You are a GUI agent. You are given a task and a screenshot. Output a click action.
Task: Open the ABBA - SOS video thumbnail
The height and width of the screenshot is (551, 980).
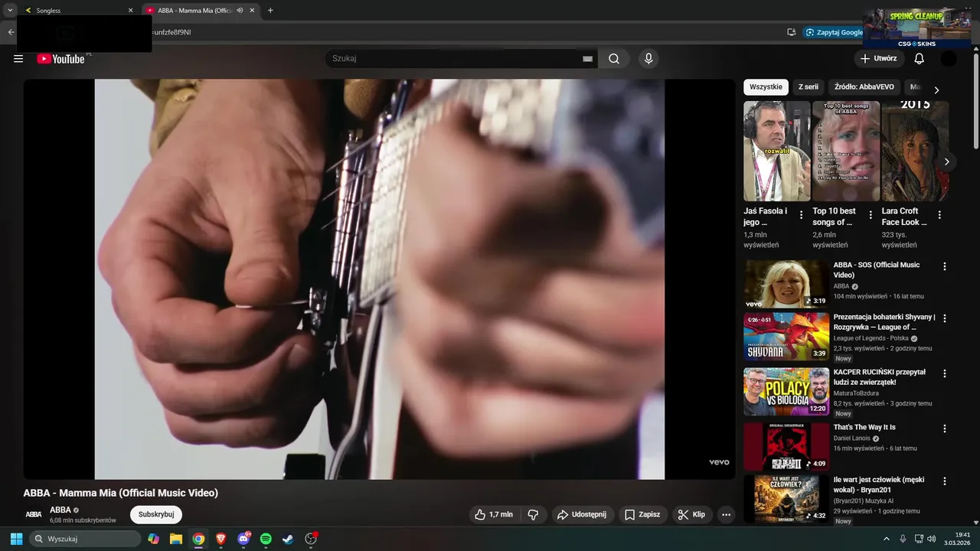(786, 284)
